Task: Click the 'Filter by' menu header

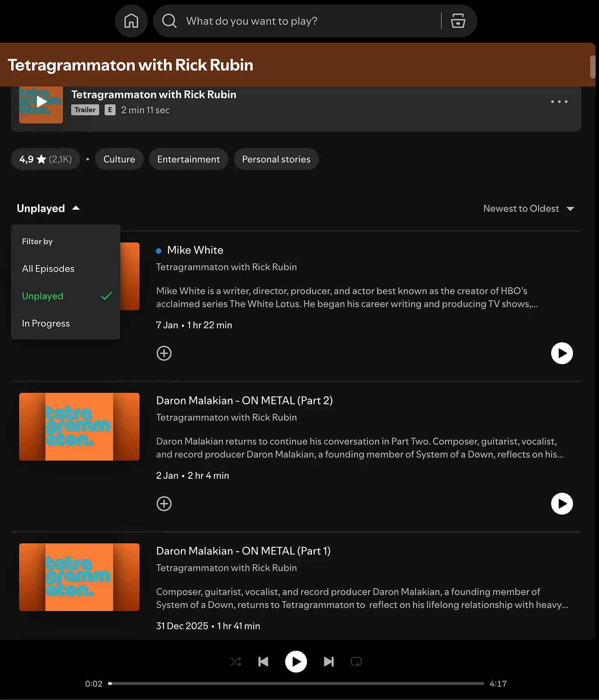Action: (37, 241)
